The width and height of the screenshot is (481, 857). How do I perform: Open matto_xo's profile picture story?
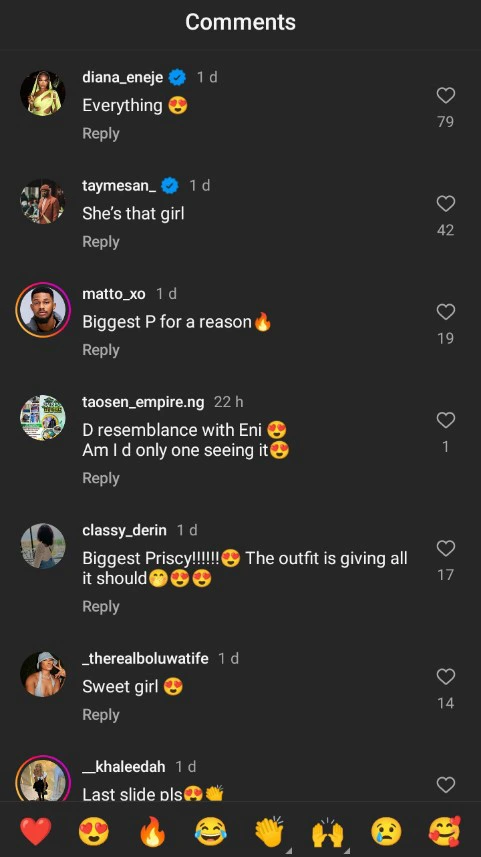[x=43, y=310]
